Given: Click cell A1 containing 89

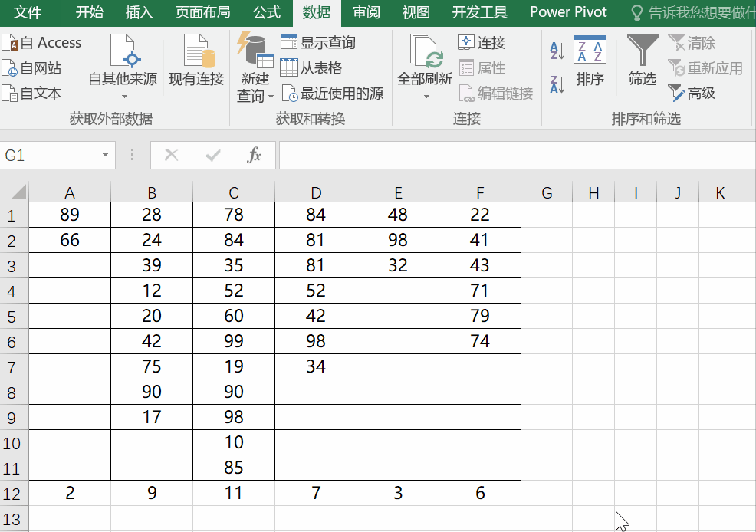Looking at the screenshot, I should point(70,215).
